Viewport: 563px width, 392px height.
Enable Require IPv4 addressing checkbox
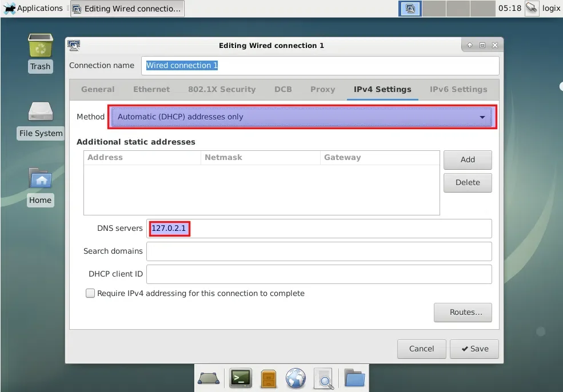click(x=90, y=293)
